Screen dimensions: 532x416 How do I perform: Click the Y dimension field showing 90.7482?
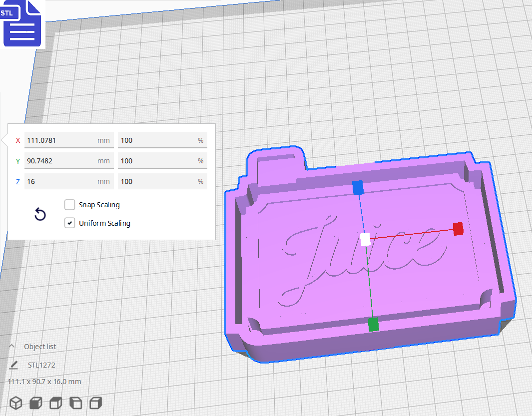(x=69, y=160)
